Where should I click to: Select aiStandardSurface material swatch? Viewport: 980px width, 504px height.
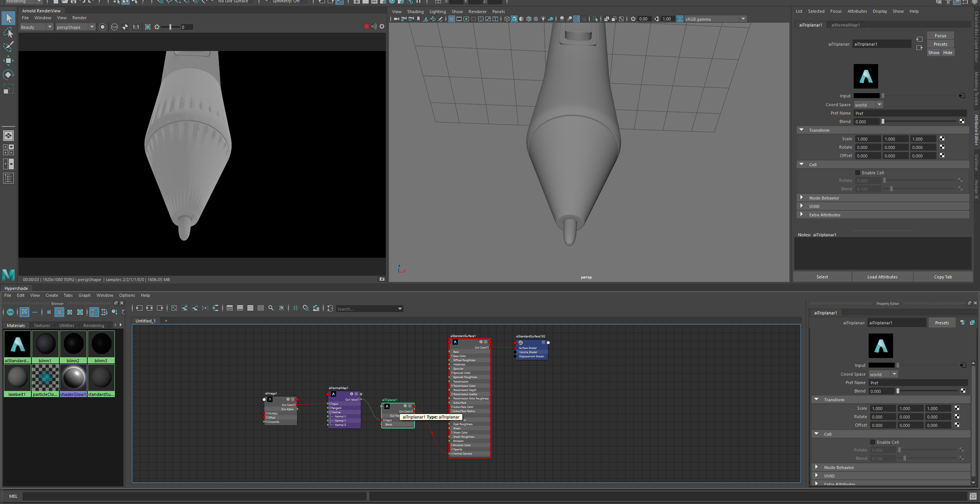pos(17,347)
